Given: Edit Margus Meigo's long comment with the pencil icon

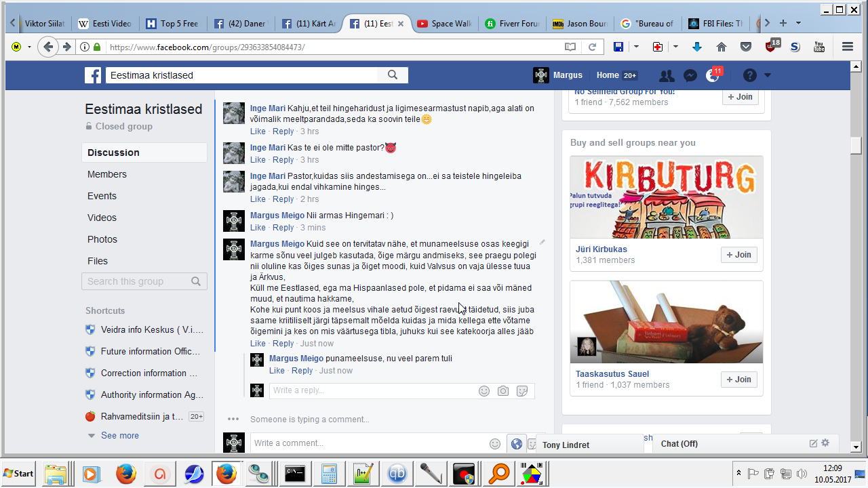Looking at the screenshot, I should tap(542, 242).
